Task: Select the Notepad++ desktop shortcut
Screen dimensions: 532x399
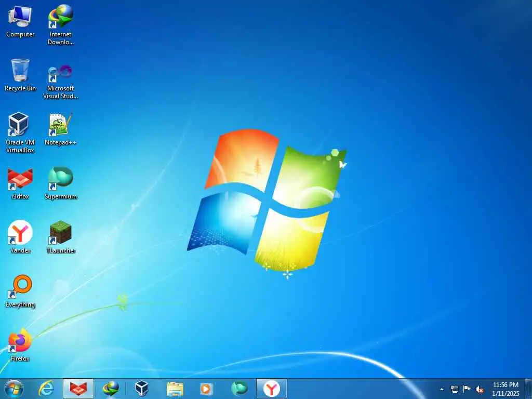Action: [x=60, y=129]
